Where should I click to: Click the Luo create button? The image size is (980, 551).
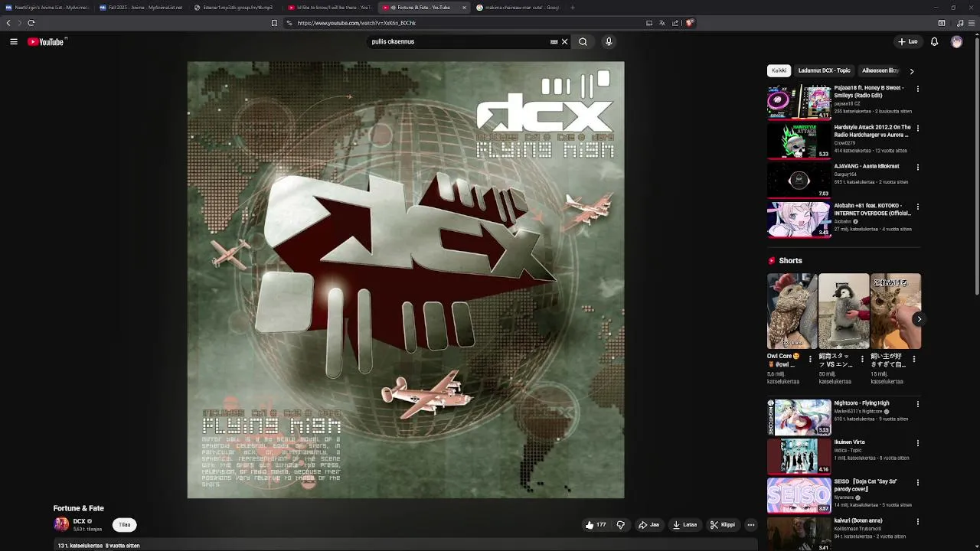coord(908,42)
